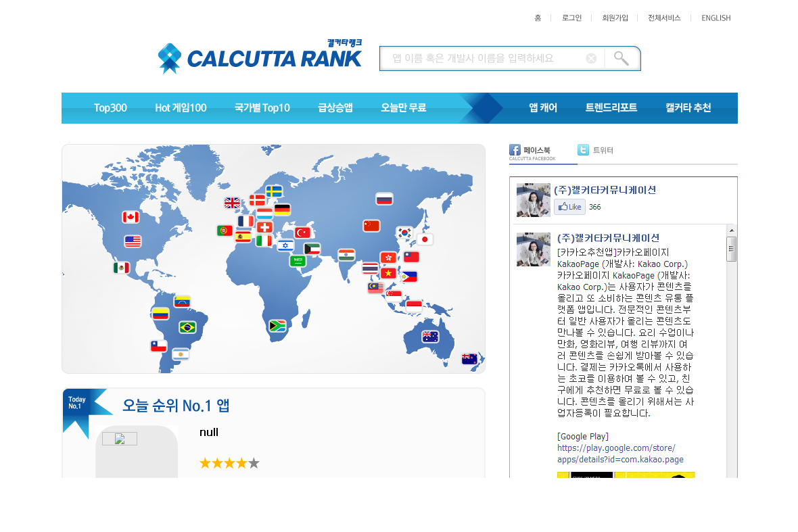Open the Google Play kakao.page link
The image size is (798, 532).
click(620, 454)
